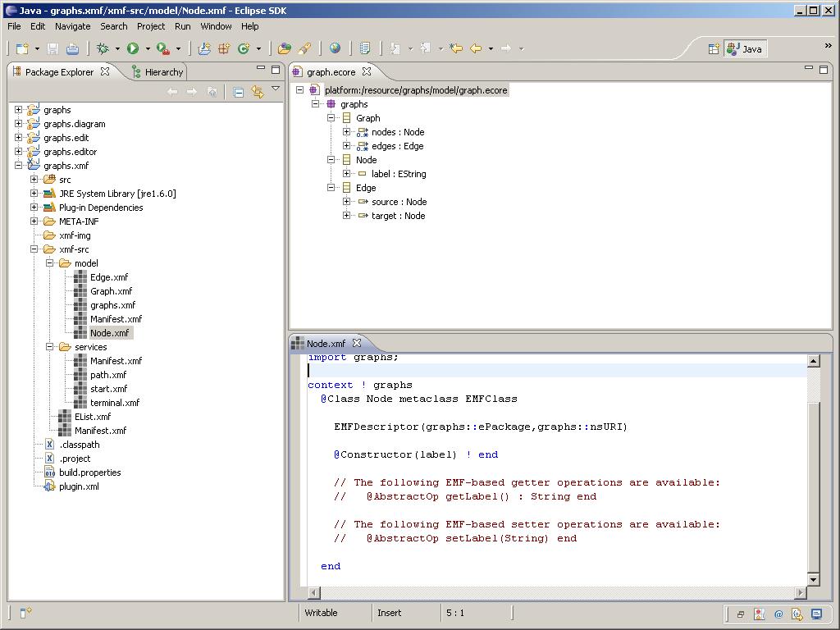Screen dimensions: 840x630
Task: Collapse All in Package Explorer
Action: pos(239,92)
